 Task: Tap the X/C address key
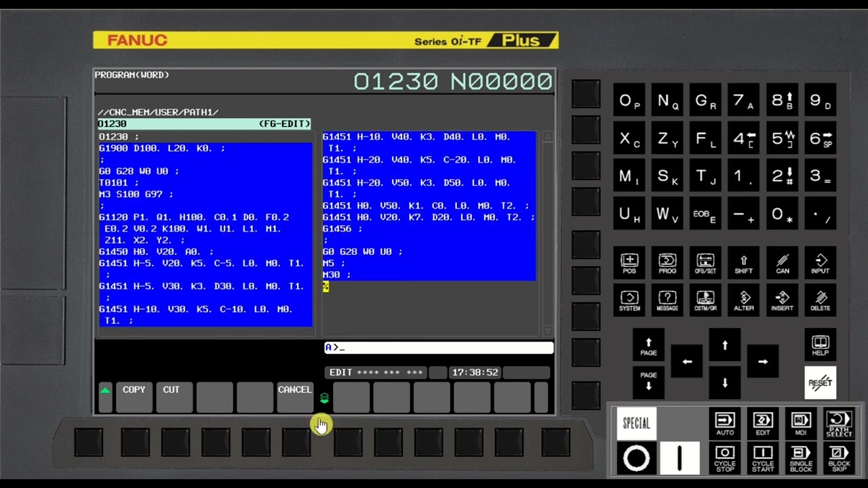(x=629, y=139)
